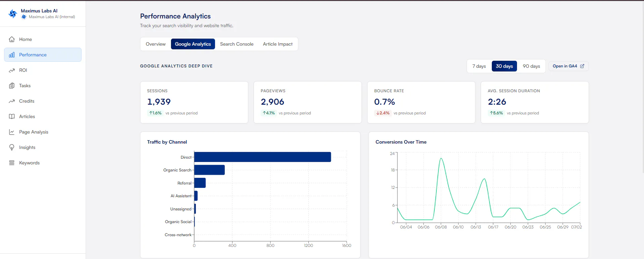Click the Unassigned traffic bar
This screenshot has width=644, height=259.
(195, 209)
